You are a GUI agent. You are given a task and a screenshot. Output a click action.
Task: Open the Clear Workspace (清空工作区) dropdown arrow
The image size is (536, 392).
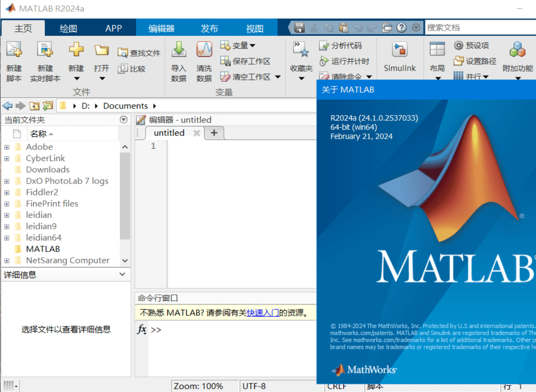click(278, 77)
